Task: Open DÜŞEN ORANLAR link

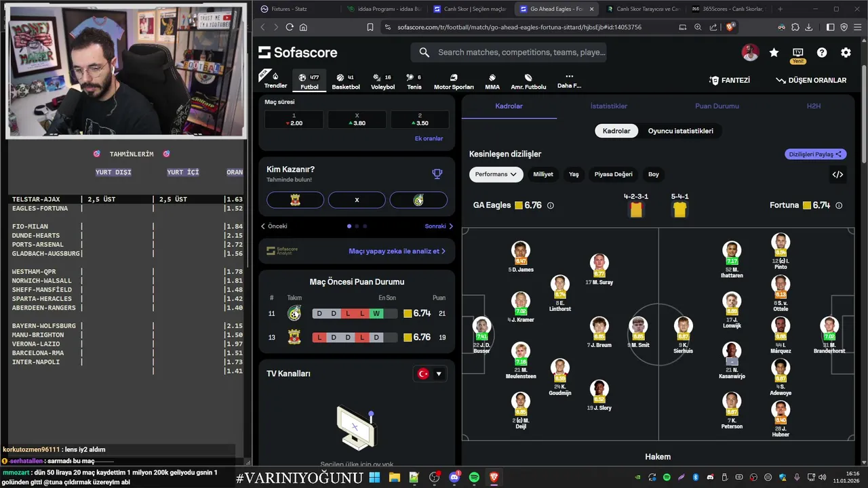Action: [x=811, y=80]
